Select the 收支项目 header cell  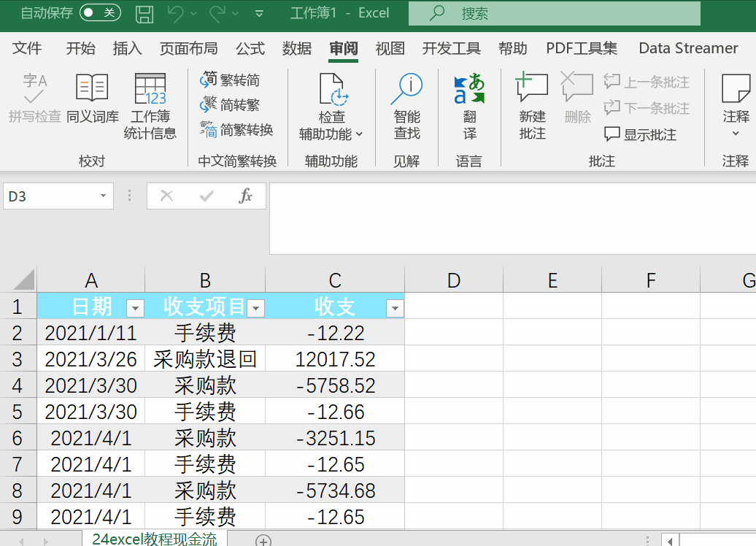point(205,306)
